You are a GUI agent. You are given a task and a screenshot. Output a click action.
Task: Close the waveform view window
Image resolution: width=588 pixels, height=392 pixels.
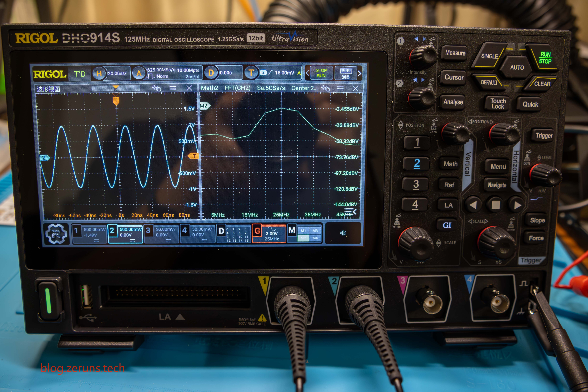(189, 88)
